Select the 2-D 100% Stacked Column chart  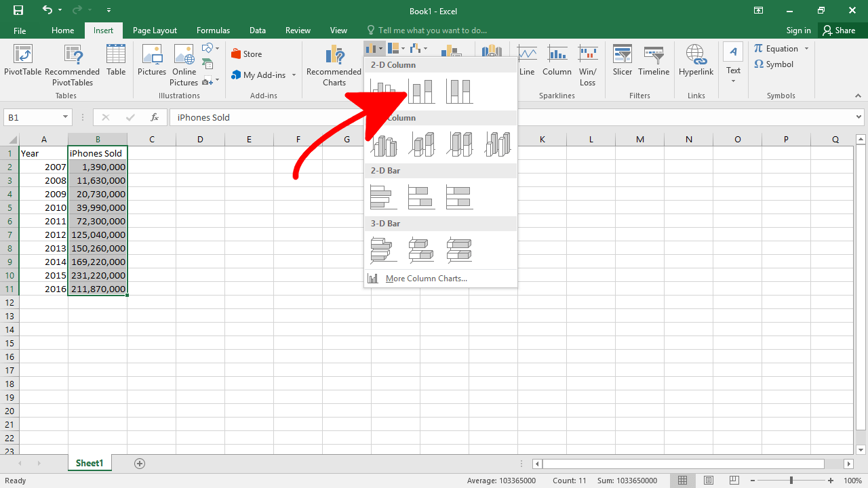pos(460,91)
